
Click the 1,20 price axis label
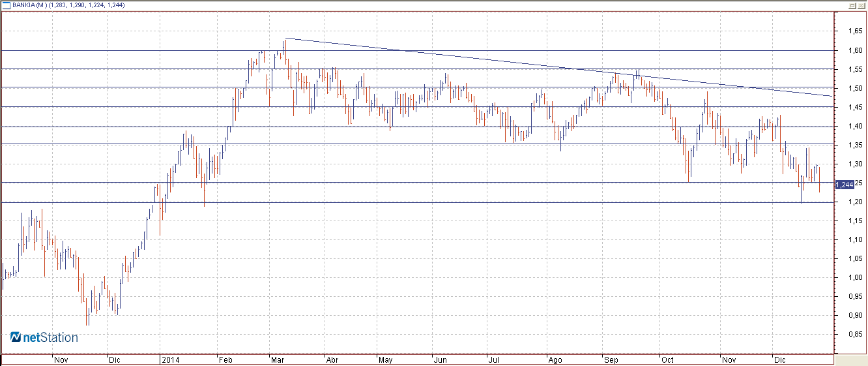click(856, 202)
